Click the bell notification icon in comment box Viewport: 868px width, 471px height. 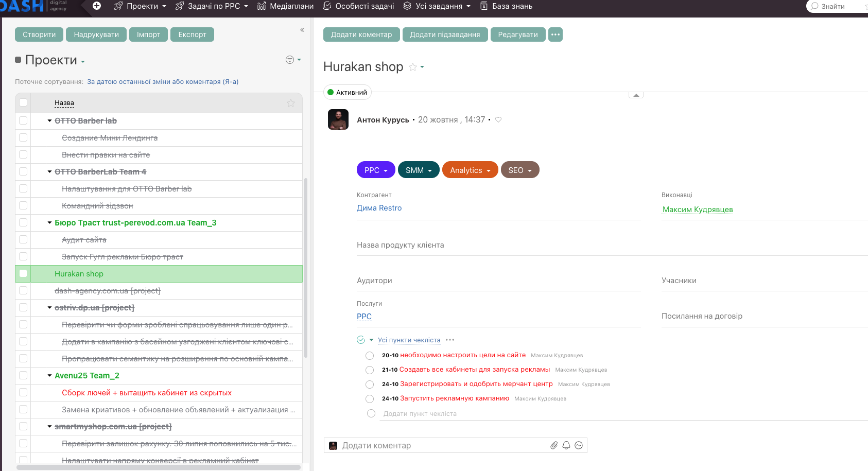click(x=566, y=445)
